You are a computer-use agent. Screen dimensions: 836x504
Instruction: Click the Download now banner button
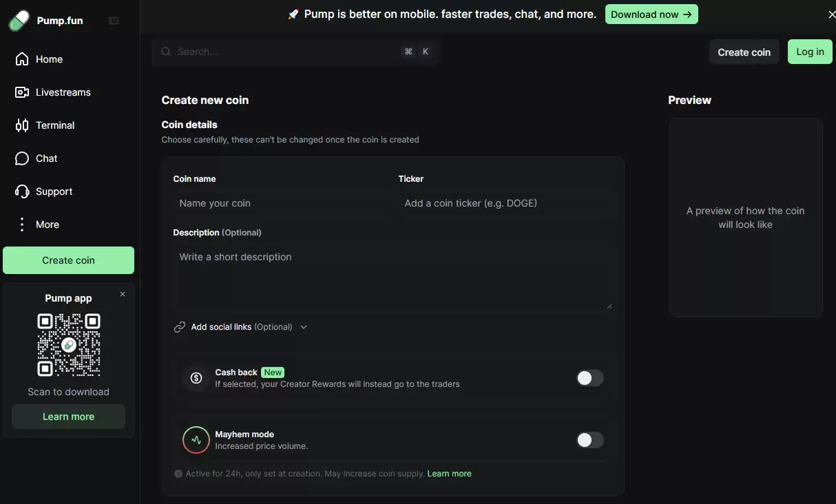pyautogui.click(x=651, y=14)
